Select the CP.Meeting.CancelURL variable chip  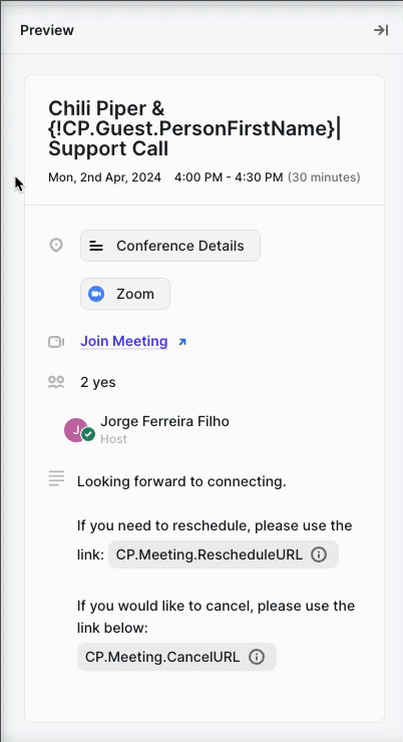tap(176, 657)
